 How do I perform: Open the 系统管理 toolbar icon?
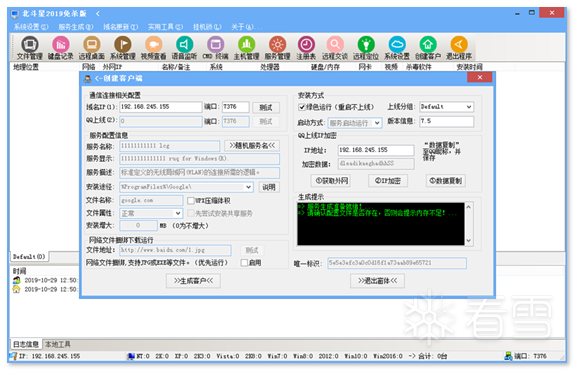pos(123,48)
